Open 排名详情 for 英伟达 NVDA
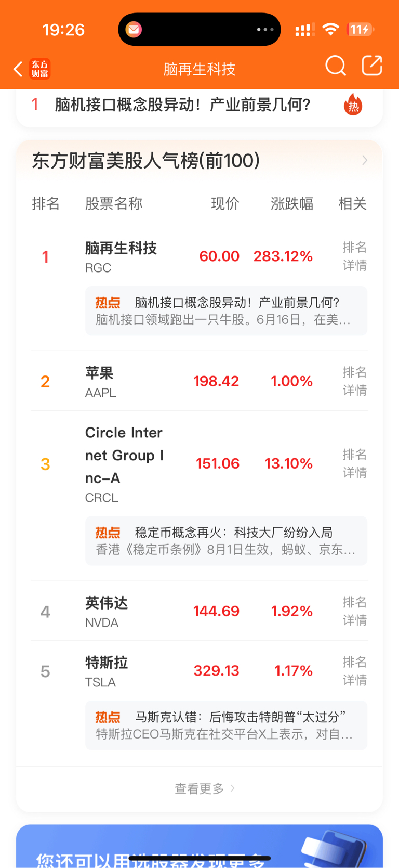This screenshot has width=399, height=868. point(355,611)
